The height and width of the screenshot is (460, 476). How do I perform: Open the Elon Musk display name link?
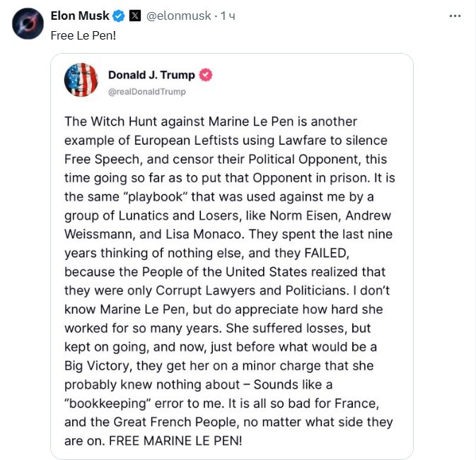point(80,16)
